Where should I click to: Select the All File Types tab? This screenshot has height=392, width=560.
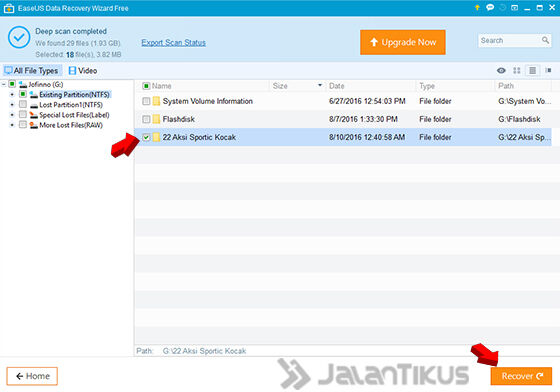pyautogui.click(x=32, y=71)
